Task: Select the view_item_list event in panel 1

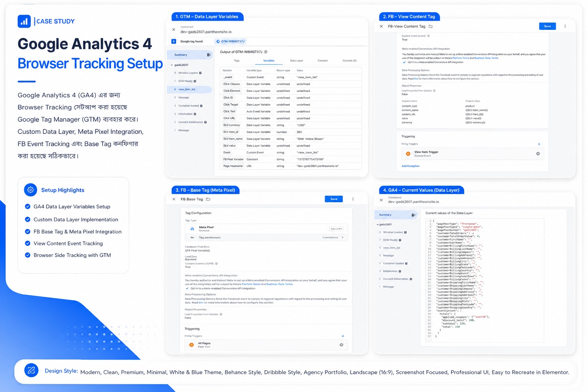Action: 189,89
